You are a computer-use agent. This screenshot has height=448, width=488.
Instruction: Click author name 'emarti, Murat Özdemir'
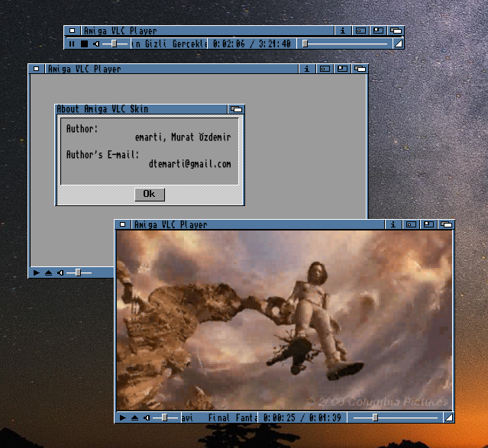click(183, 137)
